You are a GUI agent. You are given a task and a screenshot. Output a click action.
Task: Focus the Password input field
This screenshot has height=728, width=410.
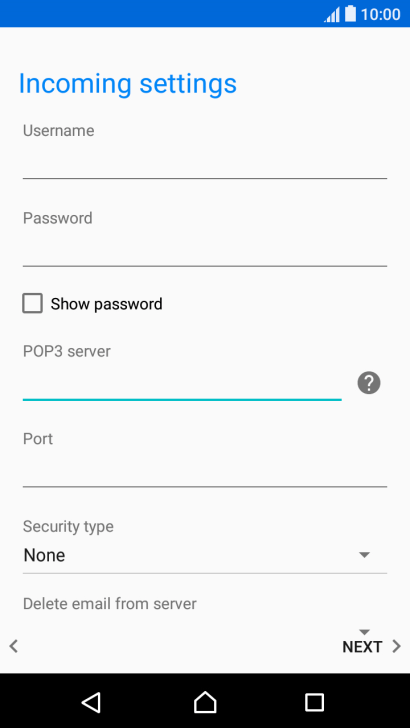coord(205,250)
